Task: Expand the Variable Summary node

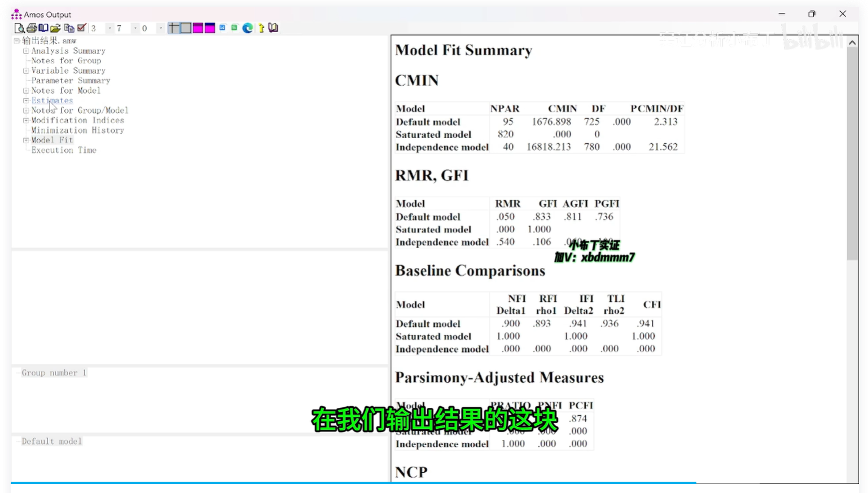Action: click(26, 71)
